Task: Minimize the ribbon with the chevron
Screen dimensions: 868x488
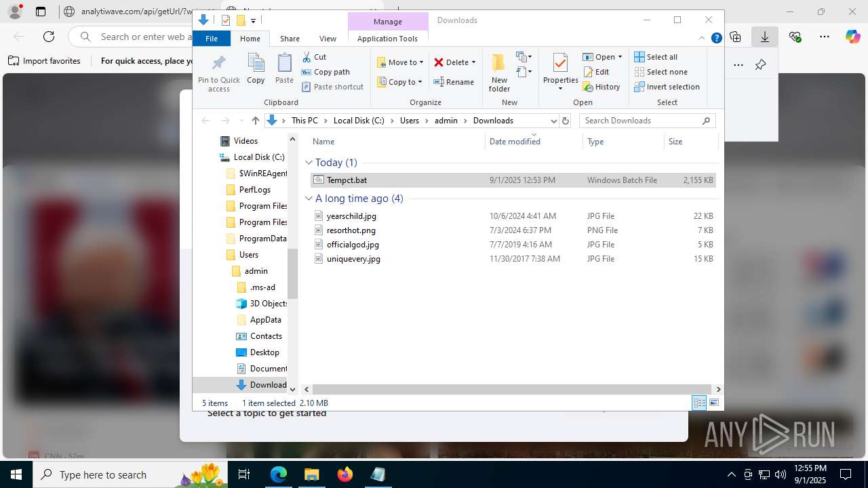Action: 702,39
